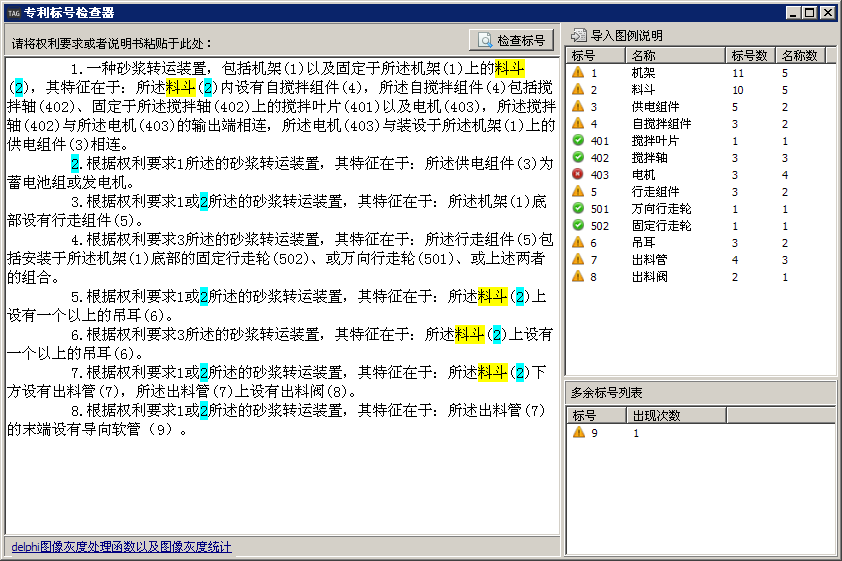
Task: Click green check icon for 固定行走轮
Action: (x=578, y=226)
